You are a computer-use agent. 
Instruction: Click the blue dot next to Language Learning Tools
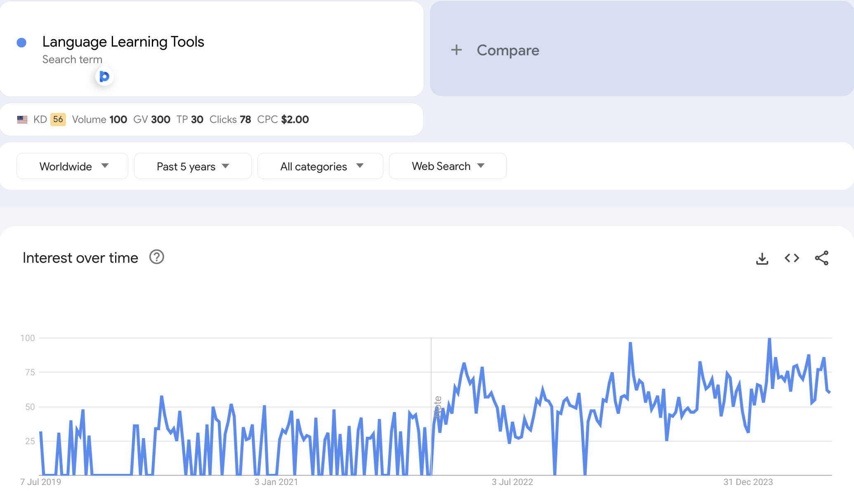tap(21, 42)
